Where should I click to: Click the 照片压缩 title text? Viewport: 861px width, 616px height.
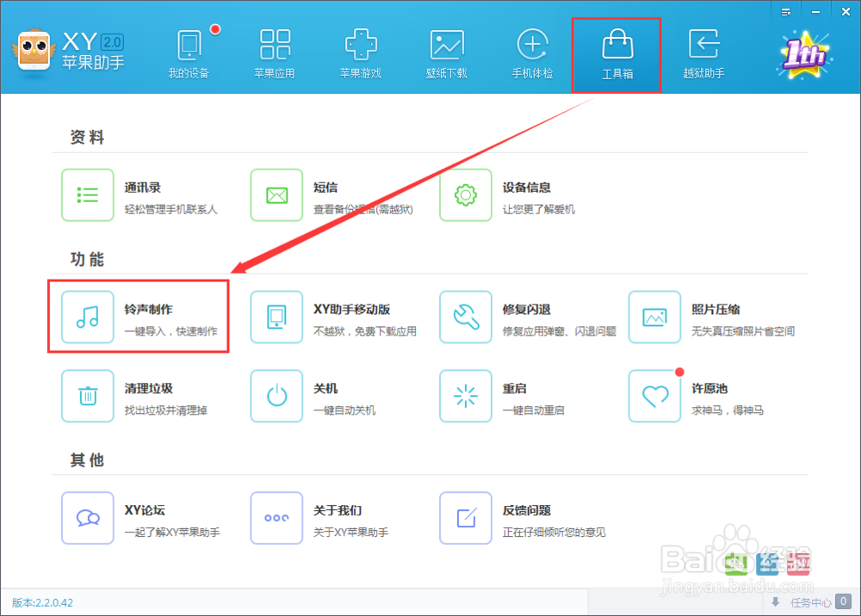click(x=715, y=310)
